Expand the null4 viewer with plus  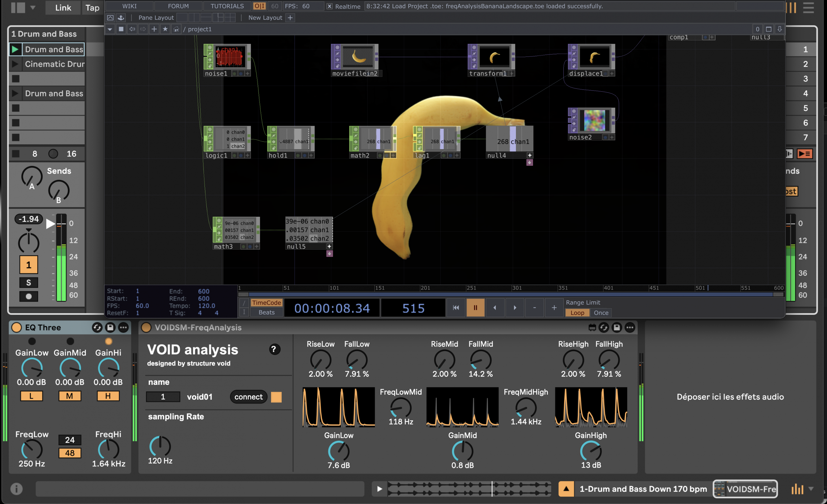coord(529,155)
